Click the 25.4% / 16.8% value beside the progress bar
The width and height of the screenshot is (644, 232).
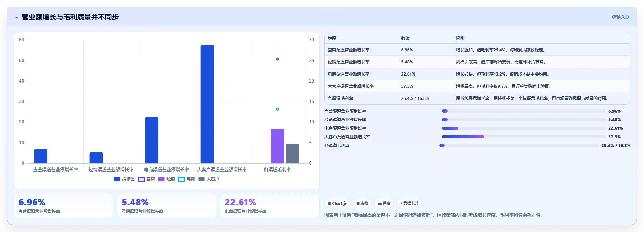[x=616, y=146]
